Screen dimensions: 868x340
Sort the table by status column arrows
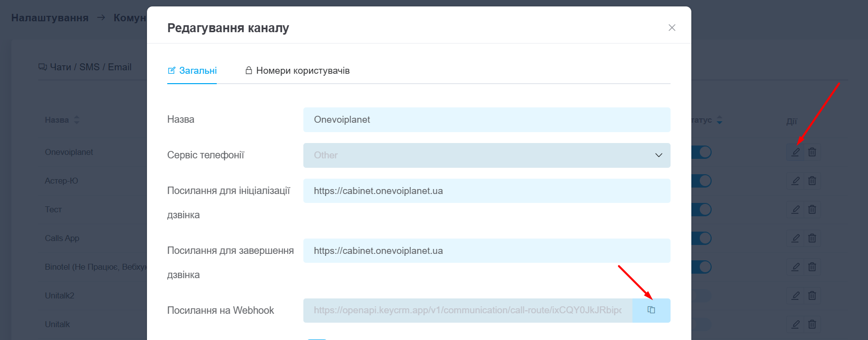coord(720,120)
